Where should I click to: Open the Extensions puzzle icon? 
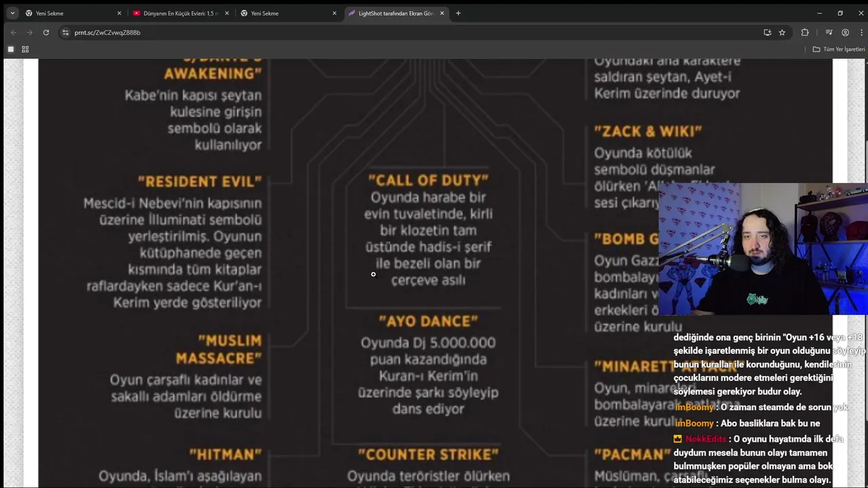(805, 33)
